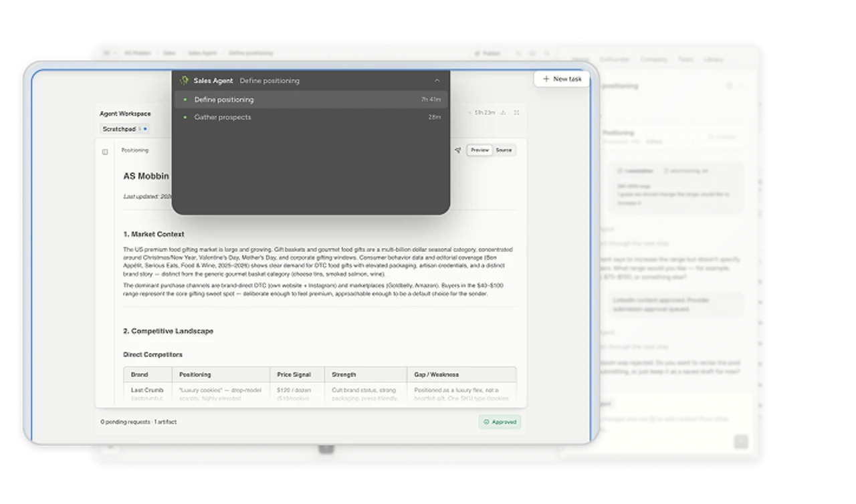Click the icon beside the 5h 23m timer

click(x=503, y=112)
